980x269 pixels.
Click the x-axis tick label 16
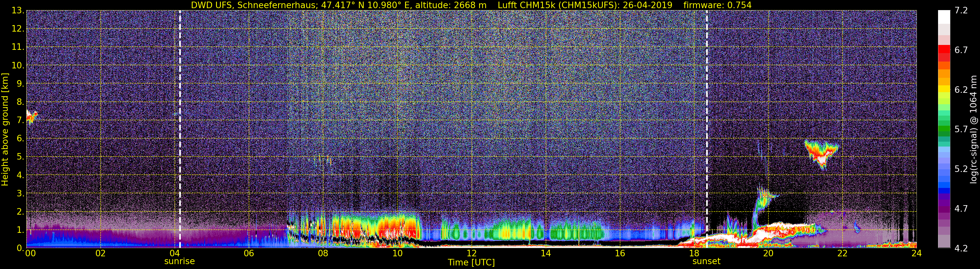(620, 253)
